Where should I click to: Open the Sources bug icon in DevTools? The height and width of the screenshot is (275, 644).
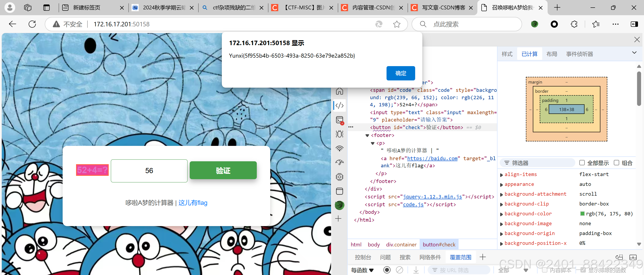339,134
